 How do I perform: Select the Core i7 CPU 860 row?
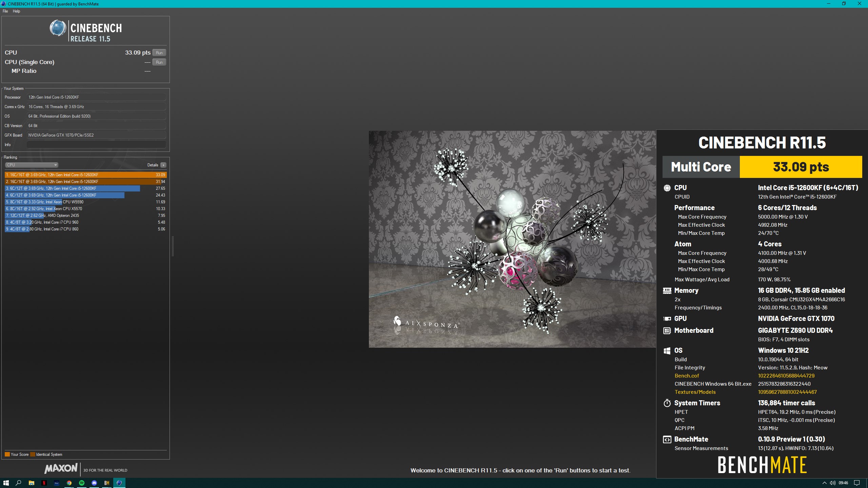point(86,229)
